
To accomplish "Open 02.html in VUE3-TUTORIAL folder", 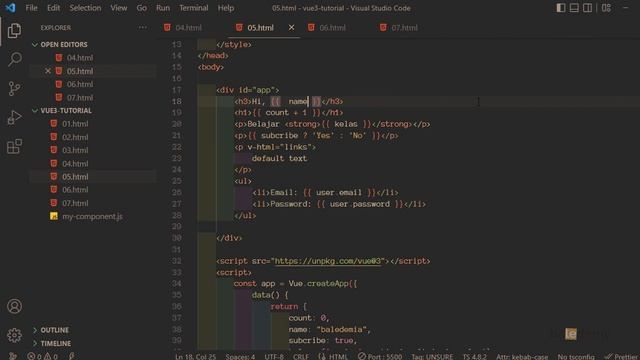I will (x=75, y=137).
